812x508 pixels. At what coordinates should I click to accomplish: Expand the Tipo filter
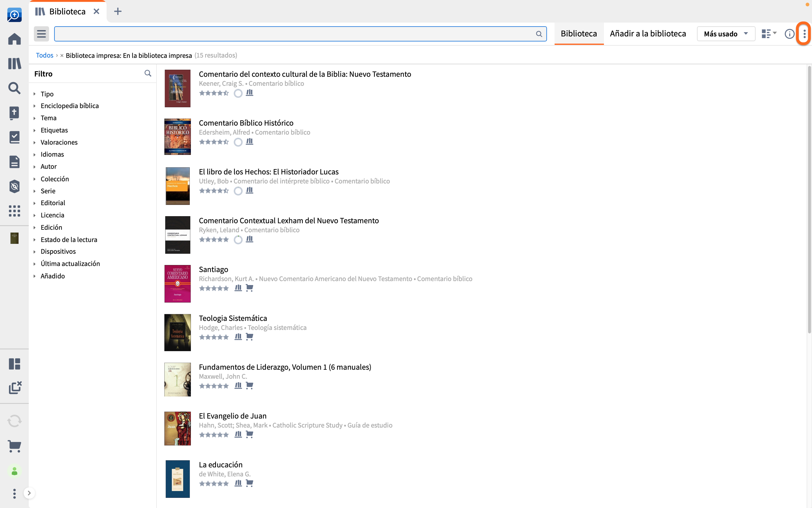pos(35,94)
